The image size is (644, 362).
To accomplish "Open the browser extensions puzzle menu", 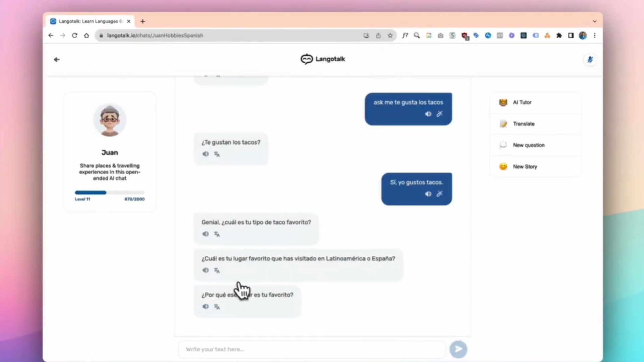I will (559, 36).
